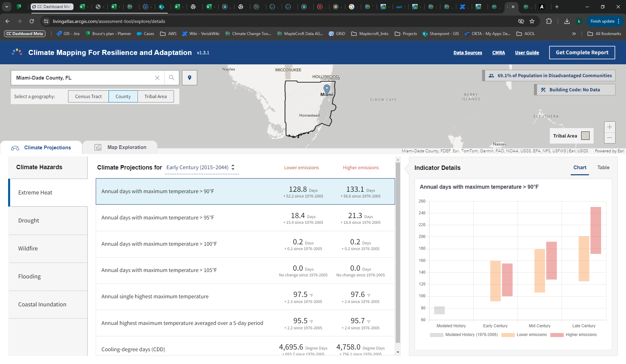Image resolution: width=626 pixels, height=364 pixels.
Task: Switch Indicator Details to Table view
Action: [603, 168]
